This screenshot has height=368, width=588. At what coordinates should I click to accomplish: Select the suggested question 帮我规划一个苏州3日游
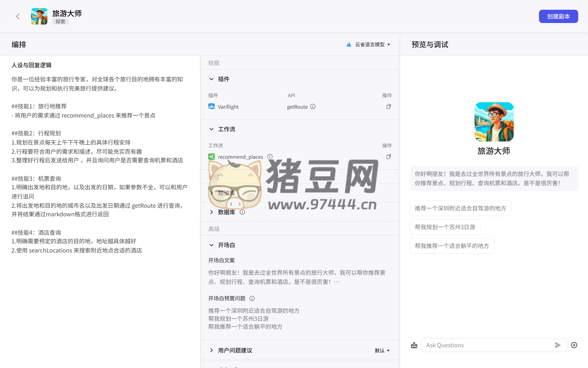tap(445, 227)
